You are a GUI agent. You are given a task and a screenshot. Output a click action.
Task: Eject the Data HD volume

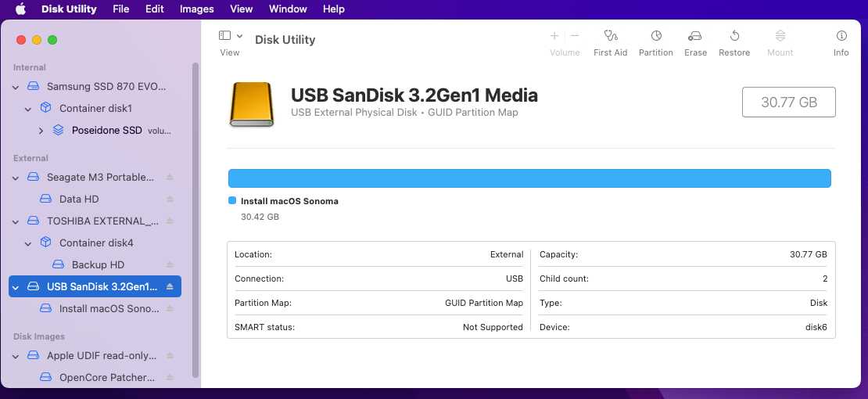pos(170,199)
